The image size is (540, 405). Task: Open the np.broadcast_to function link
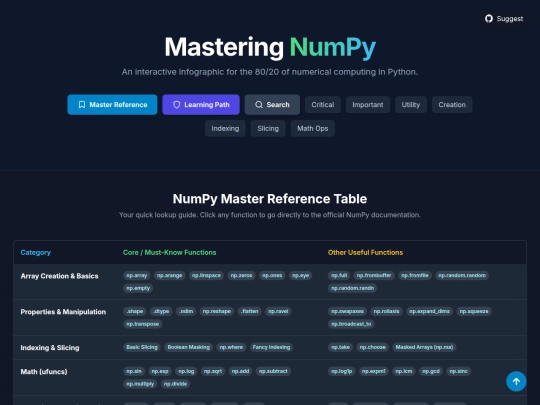pos(351,324)
